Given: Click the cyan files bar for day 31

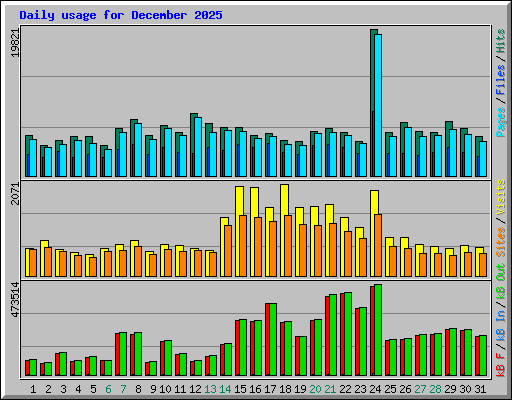Looking at the screenshot, I should click(483, 159).
